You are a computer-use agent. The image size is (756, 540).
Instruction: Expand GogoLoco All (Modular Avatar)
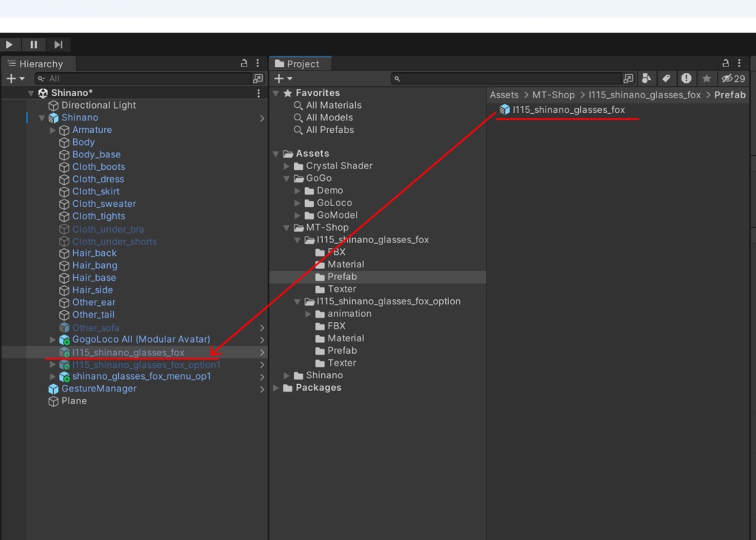coord(53,340)
